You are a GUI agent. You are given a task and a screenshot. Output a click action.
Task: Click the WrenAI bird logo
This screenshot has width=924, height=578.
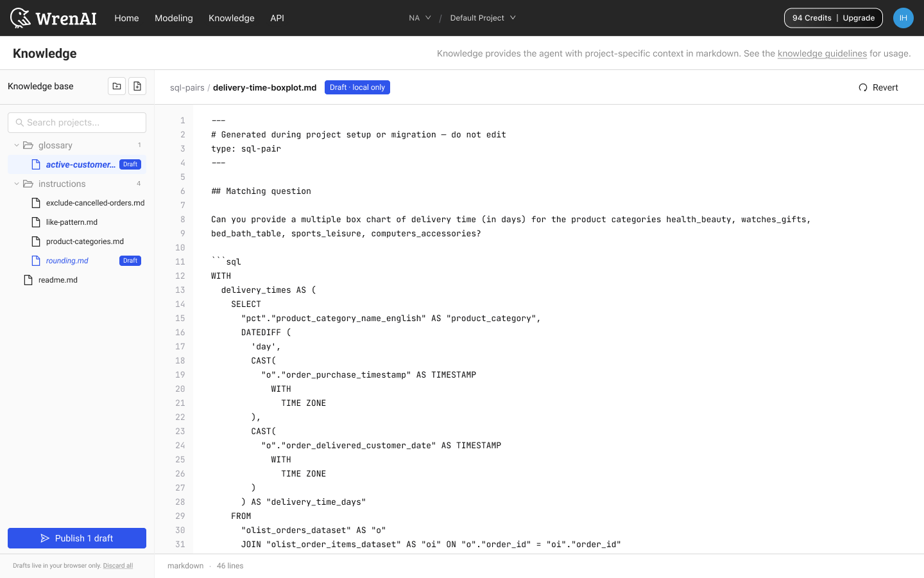click(x=21, y=18)
